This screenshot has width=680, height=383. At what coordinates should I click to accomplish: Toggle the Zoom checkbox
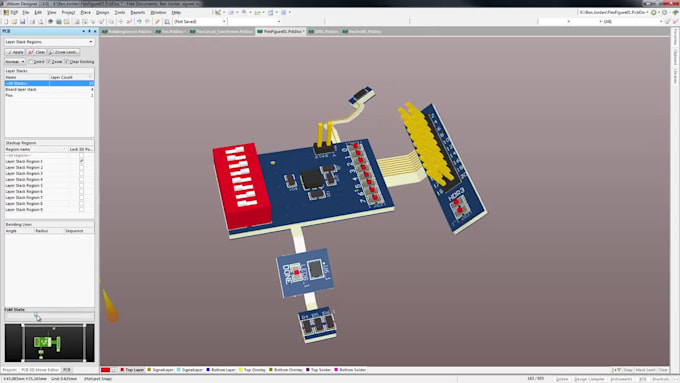click(49, 62)
